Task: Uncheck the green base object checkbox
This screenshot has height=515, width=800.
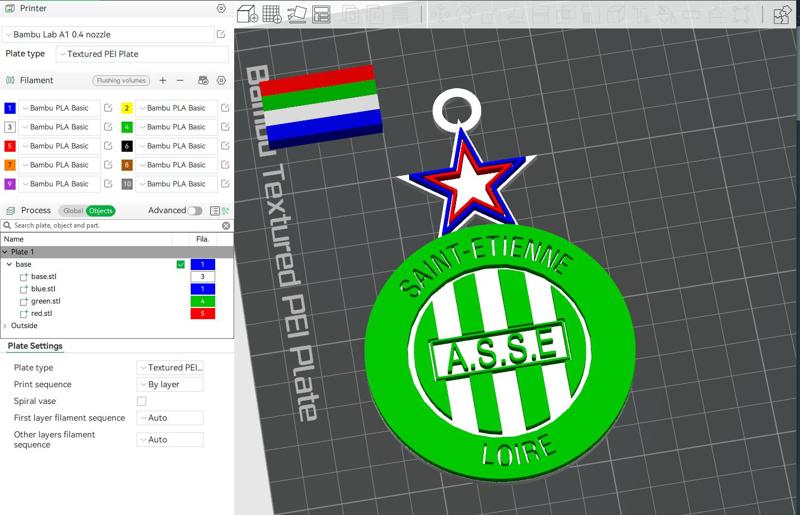Action: [180, 264]
